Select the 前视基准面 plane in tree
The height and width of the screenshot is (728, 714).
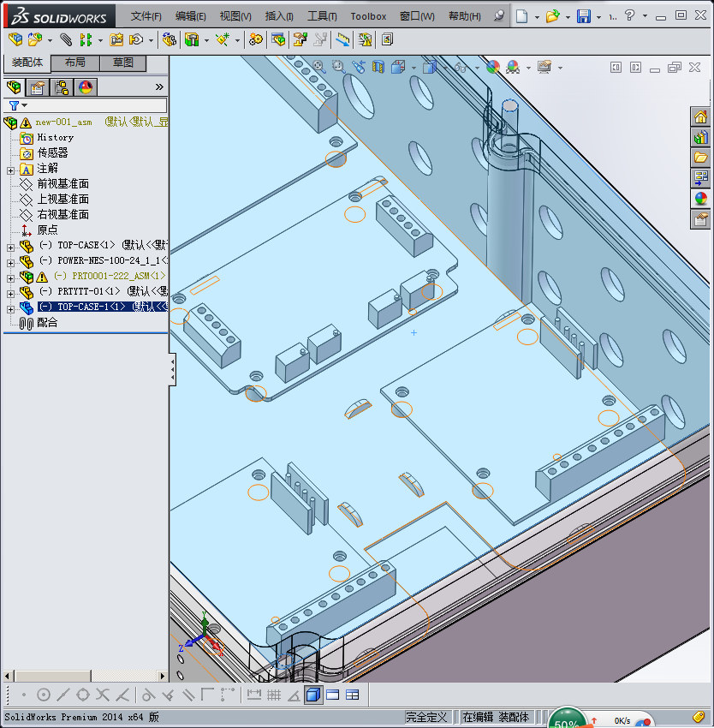pyautogui.click(x=62, y=184)
